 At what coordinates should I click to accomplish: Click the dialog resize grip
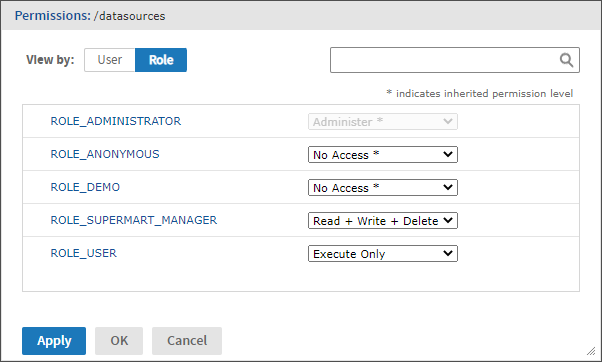pos(591,350)
